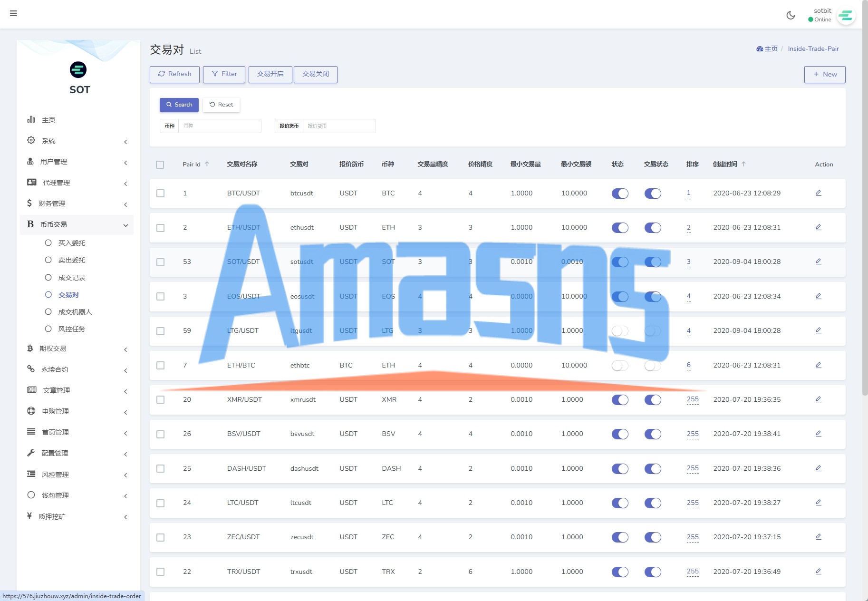This screenshot has width=868, height=601.
Task: Check the BTC/USDT row checkbox
Action: coord(161,194)
